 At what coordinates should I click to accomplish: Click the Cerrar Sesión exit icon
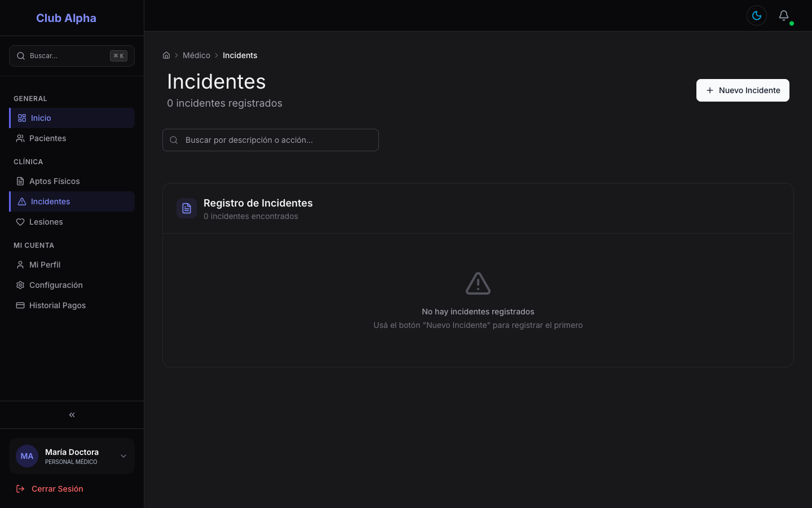click(x=20, y=489)
